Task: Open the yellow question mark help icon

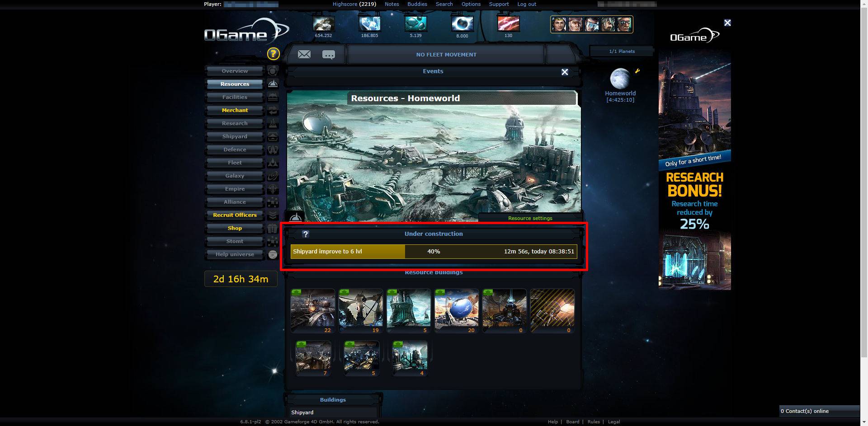Action: [x=273, y=54]
